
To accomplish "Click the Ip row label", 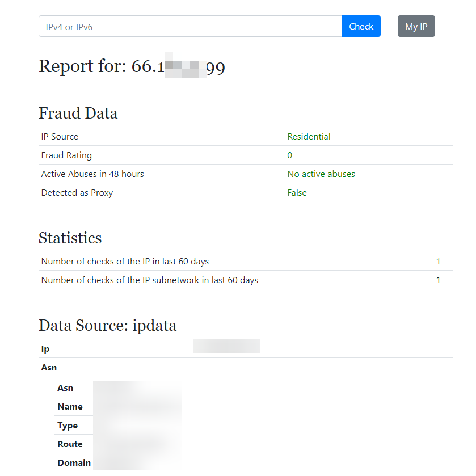I will point(45,349).
